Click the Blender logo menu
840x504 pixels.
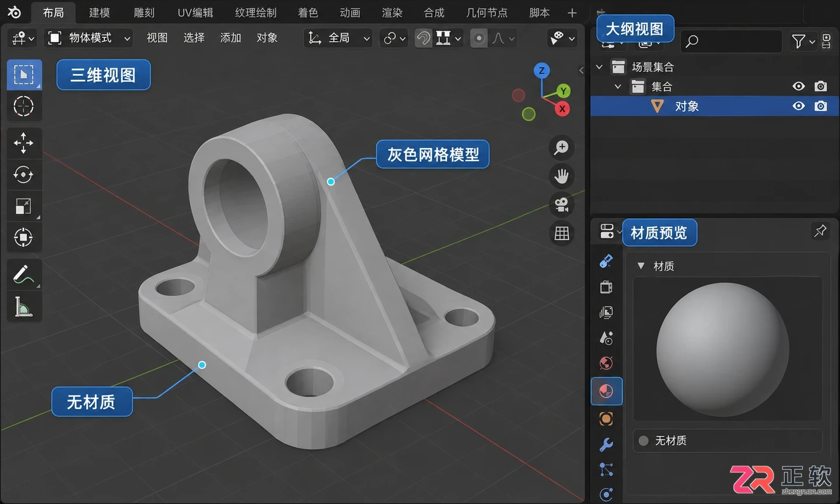(15, 12)
